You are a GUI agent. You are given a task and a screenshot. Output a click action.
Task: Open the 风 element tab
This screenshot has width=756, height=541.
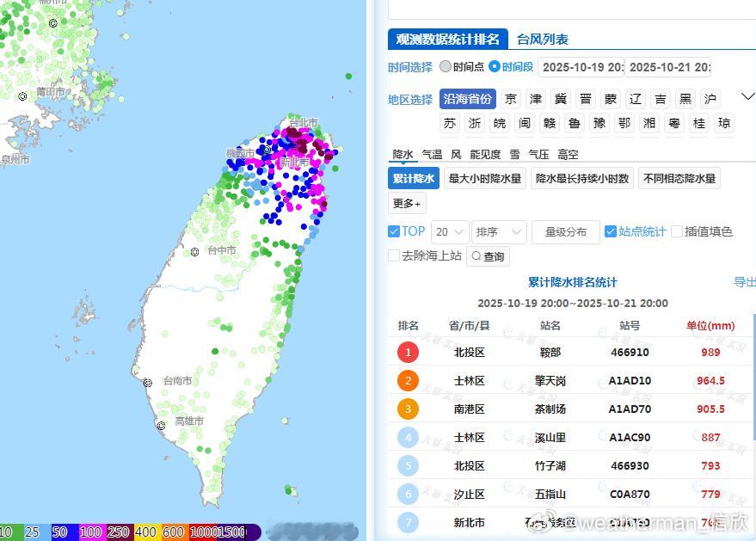coord(456,154)
